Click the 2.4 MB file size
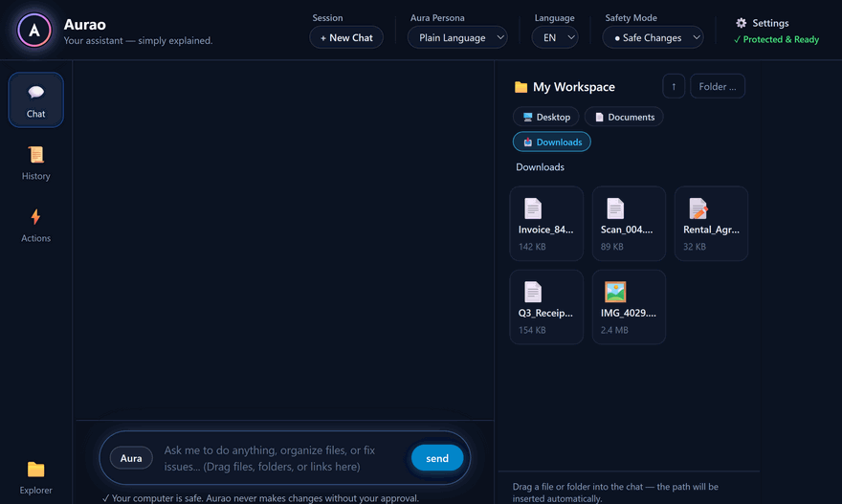Image resolution: width=842 pixels, height=504 pixels. [x=614, y=330]
